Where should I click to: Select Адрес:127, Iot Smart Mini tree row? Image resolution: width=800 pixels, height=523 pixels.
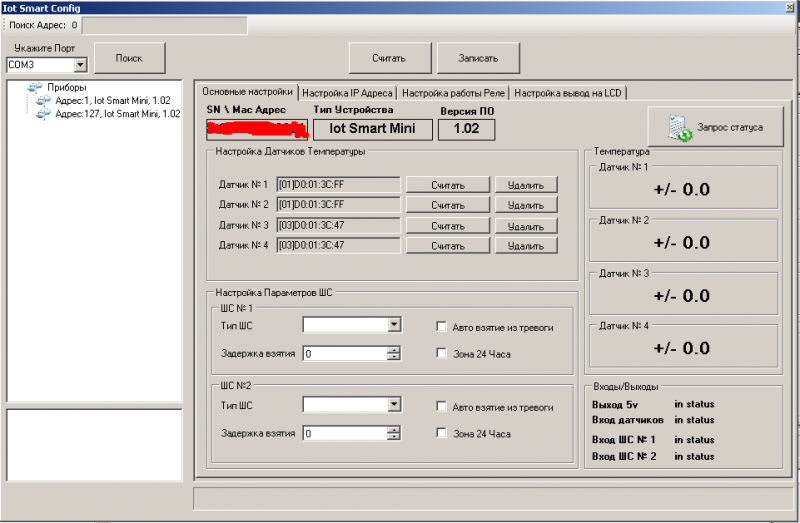point(117,114)
